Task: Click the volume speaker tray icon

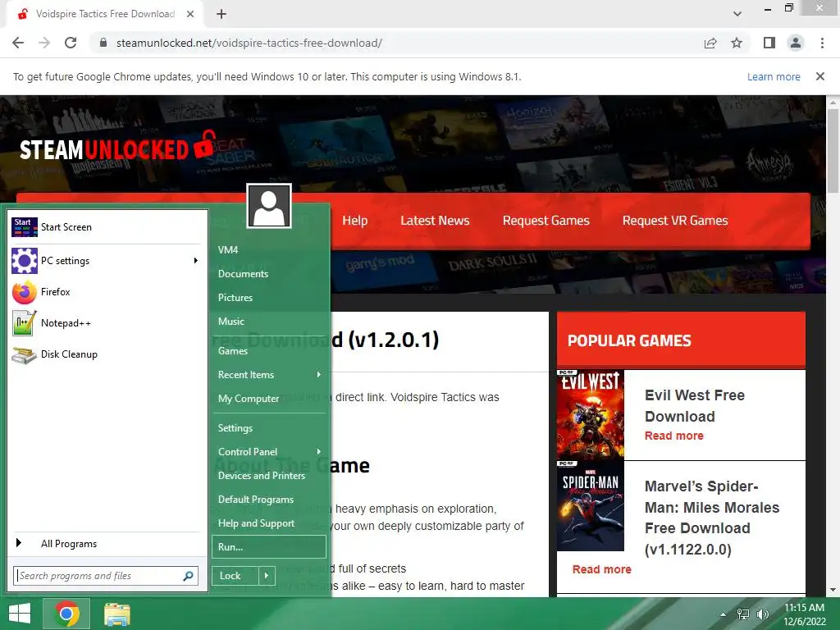Action: pos(762,614)
